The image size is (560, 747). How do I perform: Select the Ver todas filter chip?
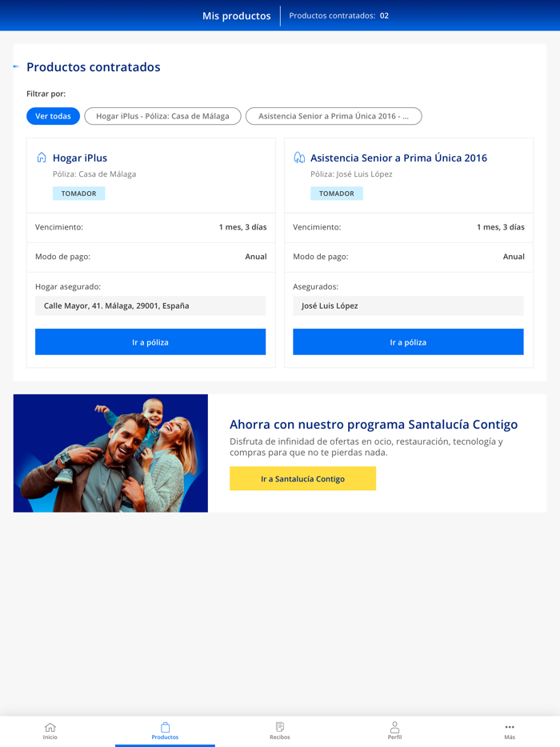[53, 116]
